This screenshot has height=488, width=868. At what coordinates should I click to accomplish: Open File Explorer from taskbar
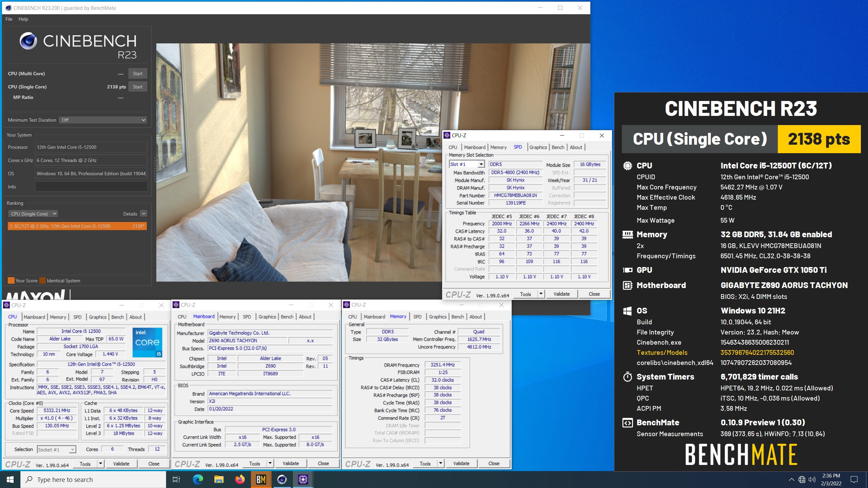(x=219, y=480)
